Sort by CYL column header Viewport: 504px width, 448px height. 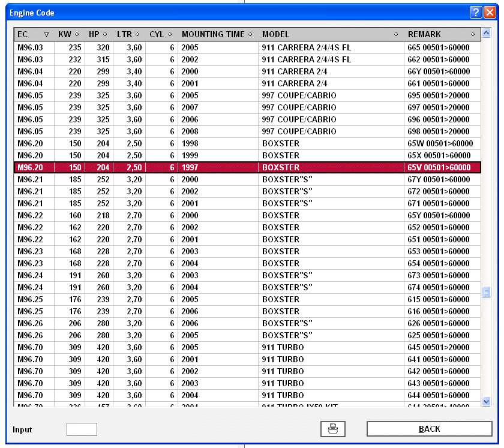(161, 34)
